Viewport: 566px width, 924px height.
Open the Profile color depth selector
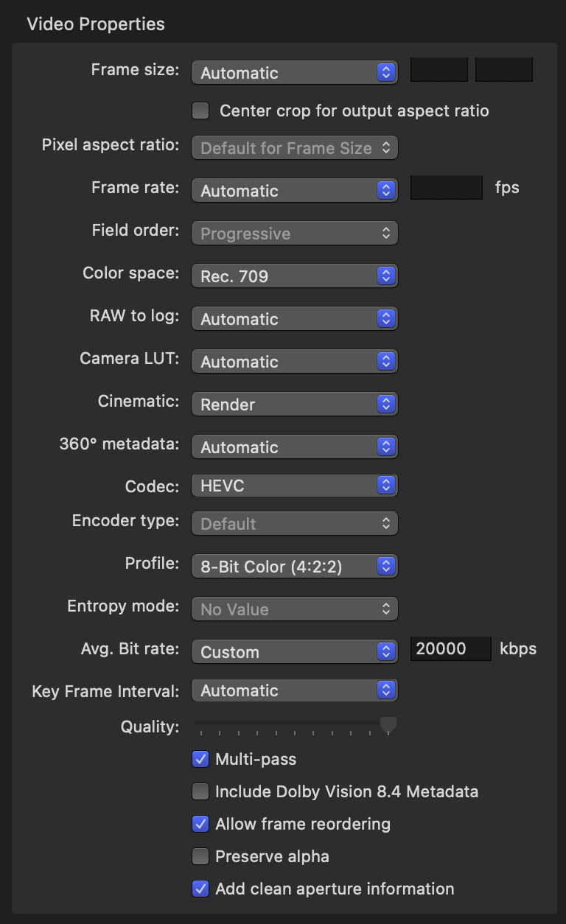coord(294,566)
